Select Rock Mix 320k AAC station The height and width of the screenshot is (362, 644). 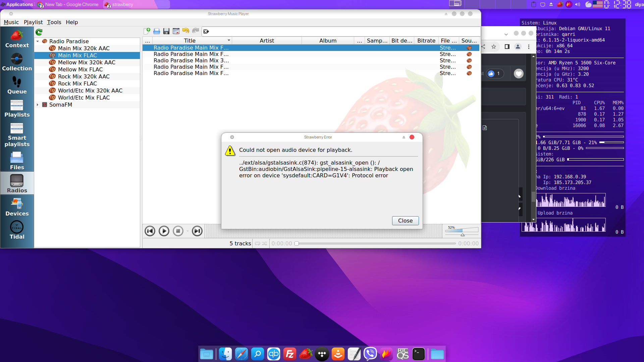tap(84, 76)
